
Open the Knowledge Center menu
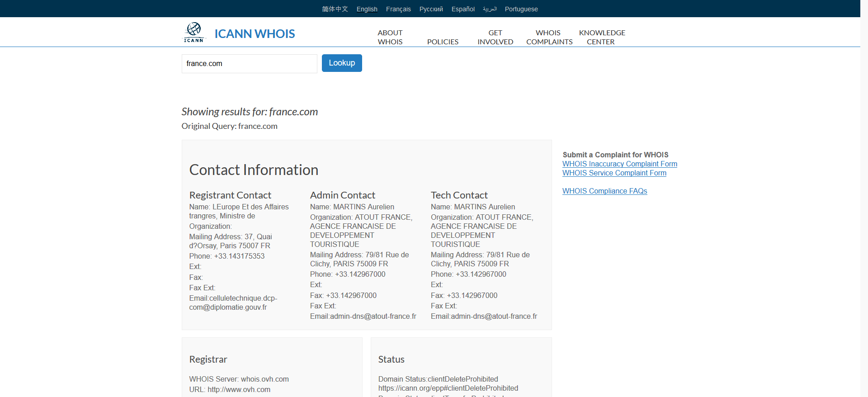[x=602, y=37]
